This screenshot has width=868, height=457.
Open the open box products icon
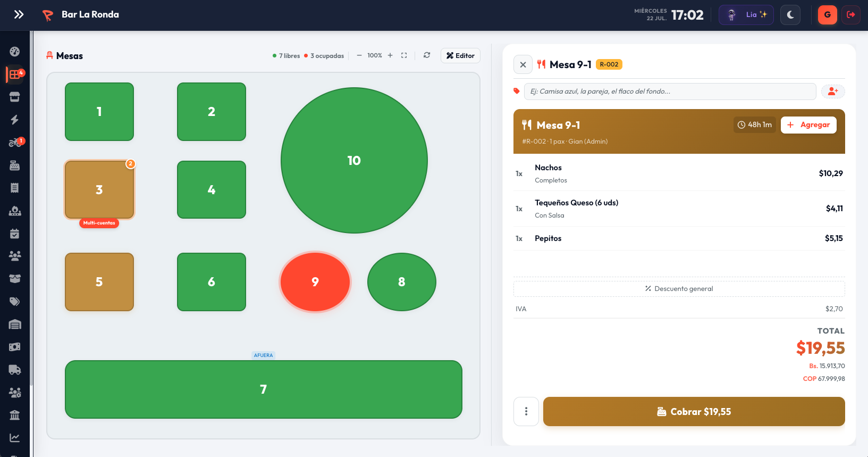15,279
